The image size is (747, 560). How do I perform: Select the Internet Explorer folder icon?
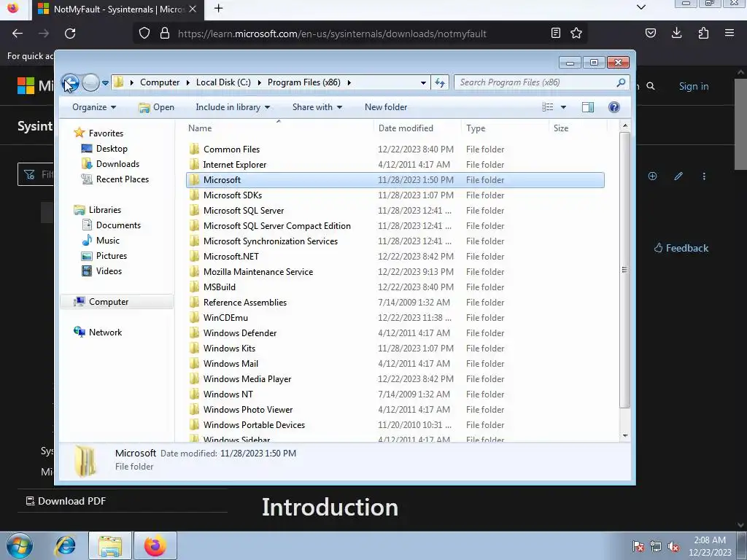194,164
